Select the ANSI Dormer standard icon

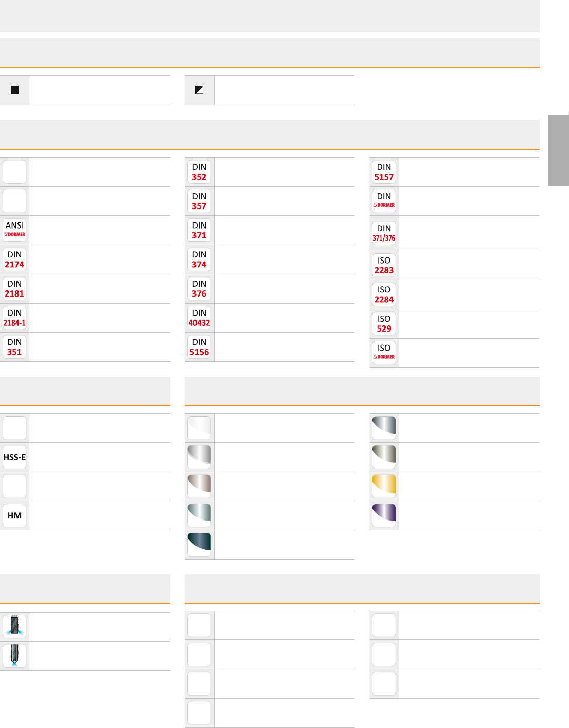coord(14,230)
